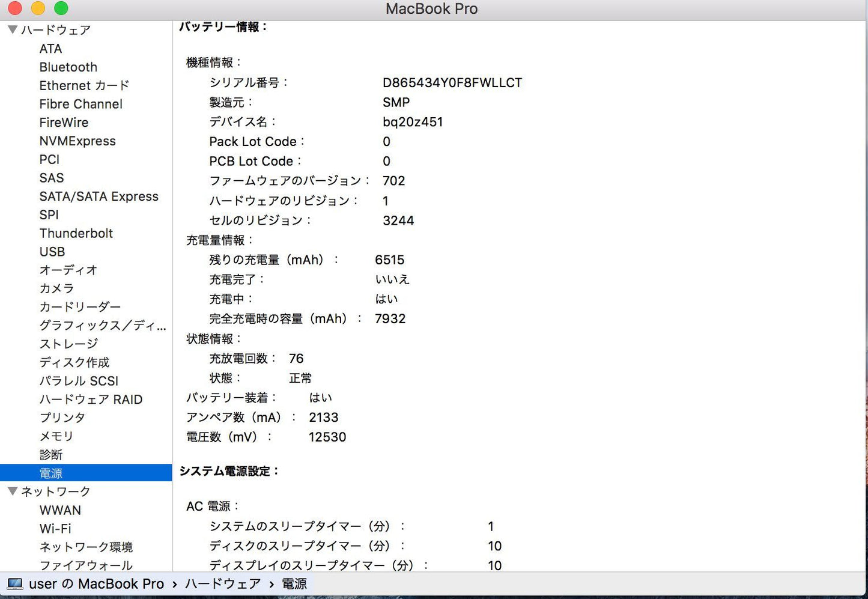
Task: Click manufacturer value SMP
Action: 396,103
